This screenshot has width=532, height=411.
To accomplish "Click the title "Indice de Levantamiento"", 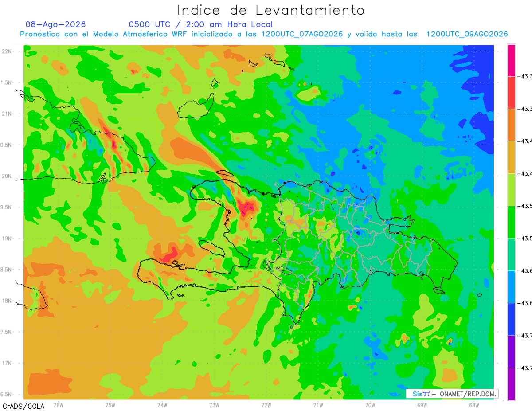I will pyautogui.click(x=271, y=10).
